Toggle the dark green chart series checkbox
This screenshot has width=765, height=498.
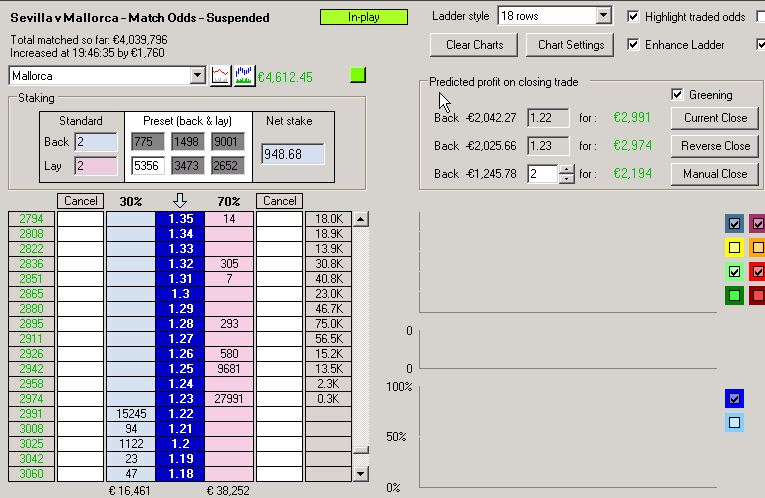point(735,295)
